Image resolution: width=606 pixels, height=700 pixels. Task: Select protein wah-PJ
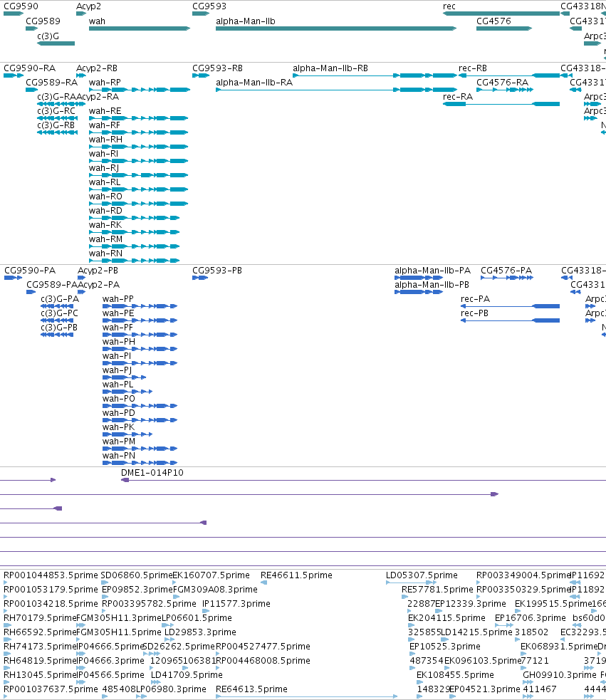click(x=124, y=377)
